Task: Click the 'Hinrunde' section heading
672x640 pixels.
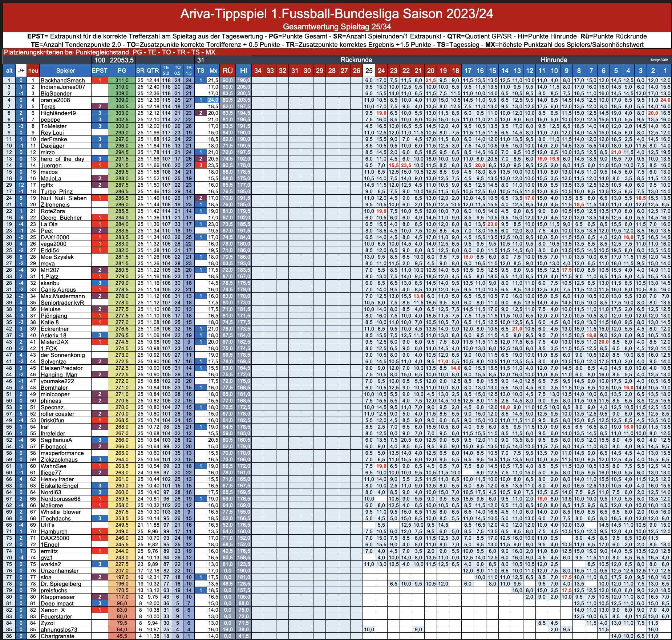Action: [554, 60]
